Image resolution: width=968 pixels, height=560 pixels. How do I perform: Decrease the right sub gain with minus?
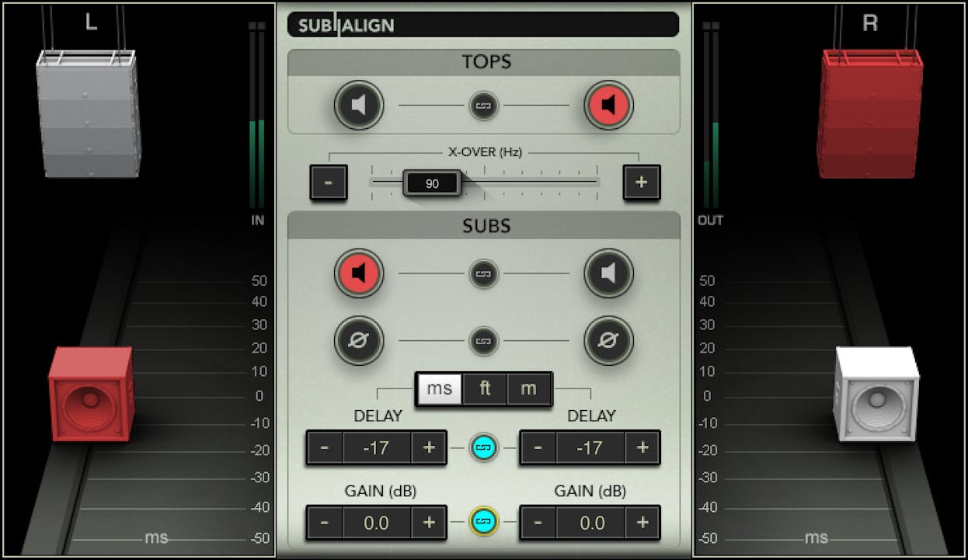[538, 522]
